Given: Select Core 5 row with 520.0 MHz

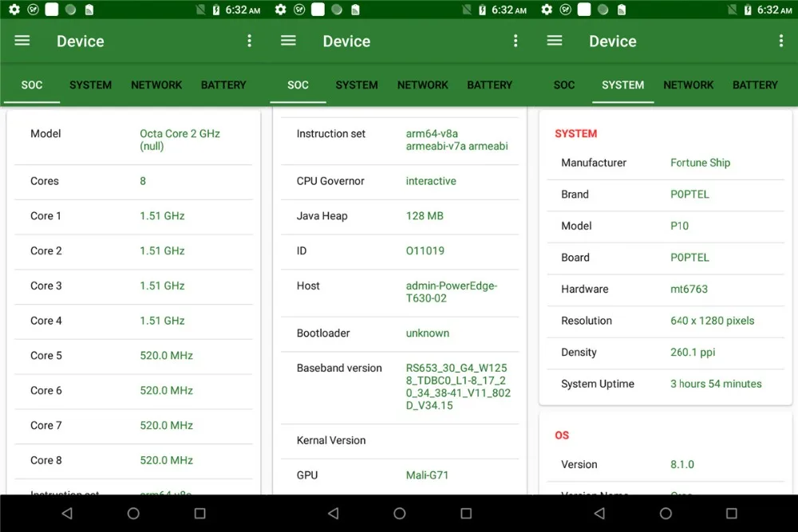Looking at the screenshot, I should pos(133,356).
